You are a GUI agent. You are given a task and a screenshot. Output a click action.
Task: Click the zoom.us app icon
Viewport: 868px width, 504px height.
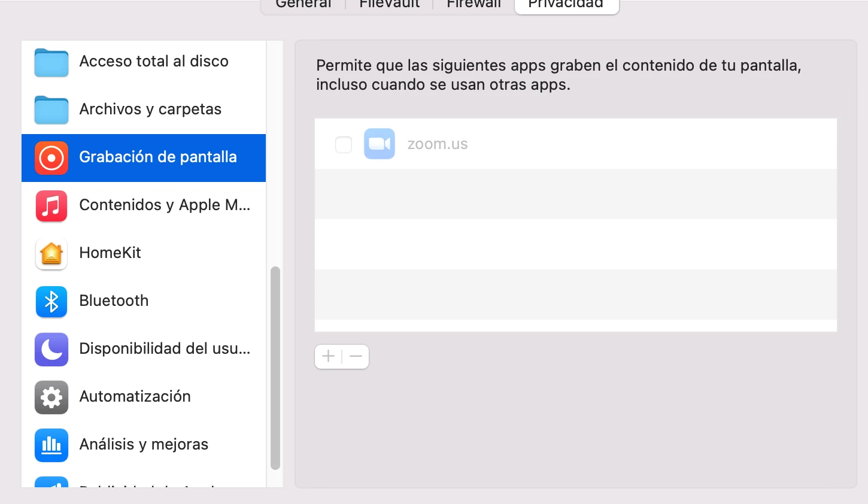click(380, 144)
